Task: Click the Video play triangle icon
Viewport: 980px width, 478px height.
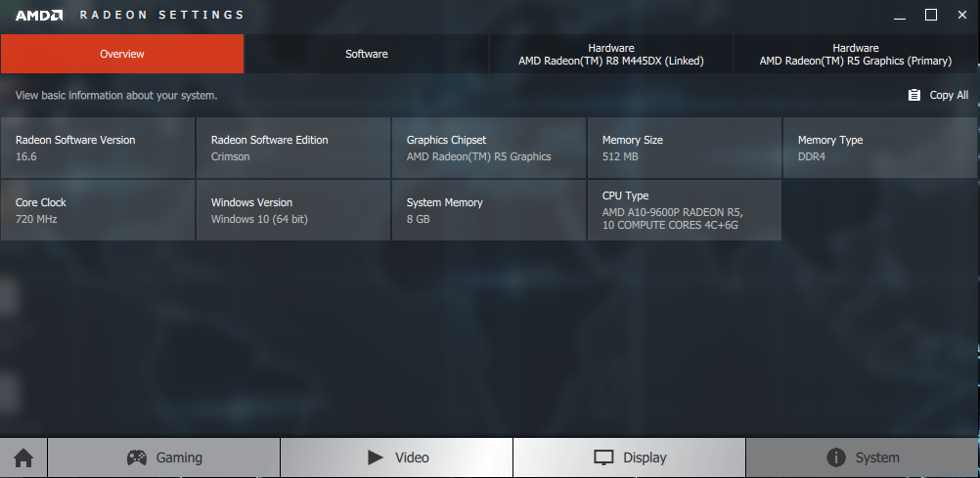Action: point(375,457)
